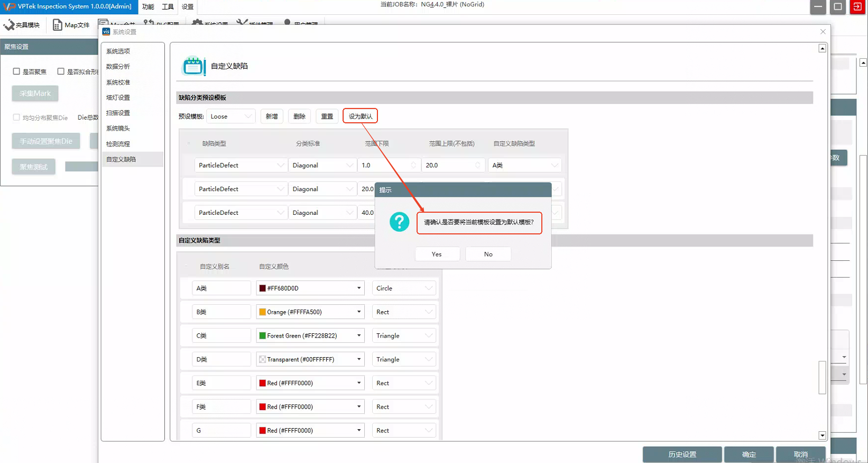Toggle the 是否聚焦 checkbox

[16, 71]
